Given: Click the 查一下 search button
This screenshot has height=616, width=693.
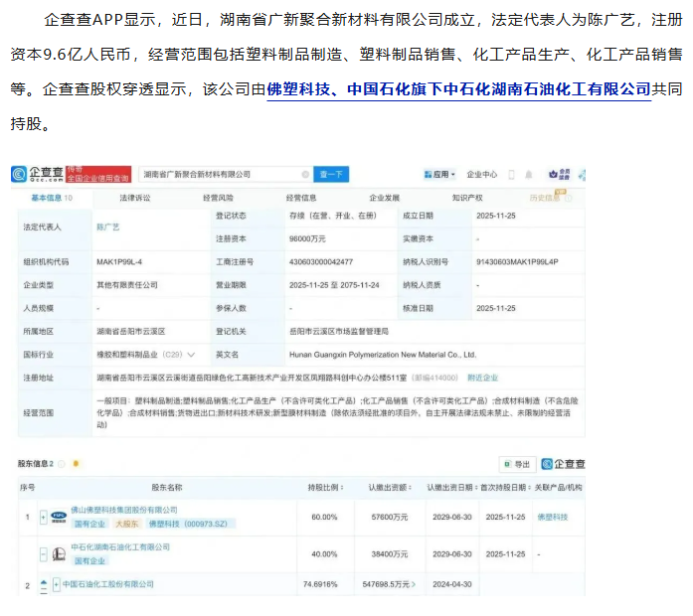Looking at the screenshot, I should 331,174.
